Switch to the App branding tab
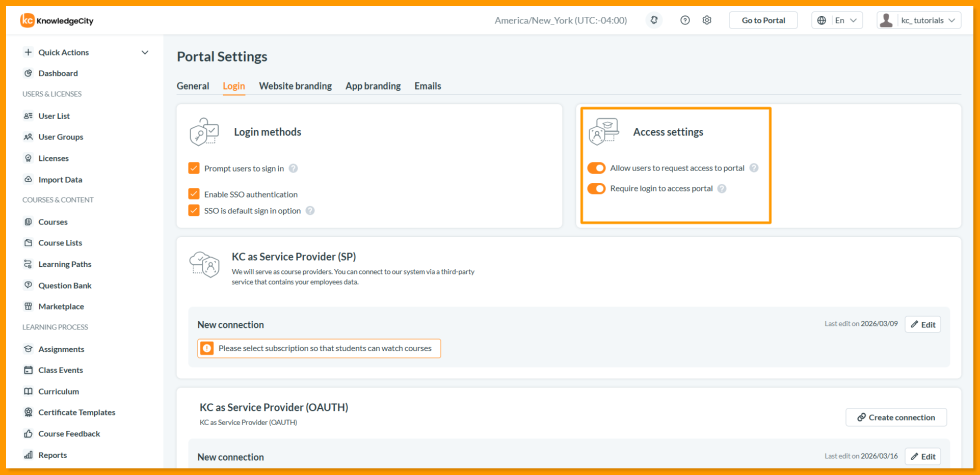The image size is (980, 475). coord(373,86)
